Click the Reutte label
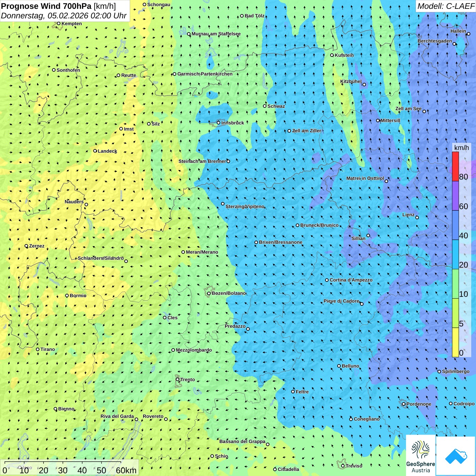This screenshot has height=476, width=476. pyautogui.click(x=129, y=75)
